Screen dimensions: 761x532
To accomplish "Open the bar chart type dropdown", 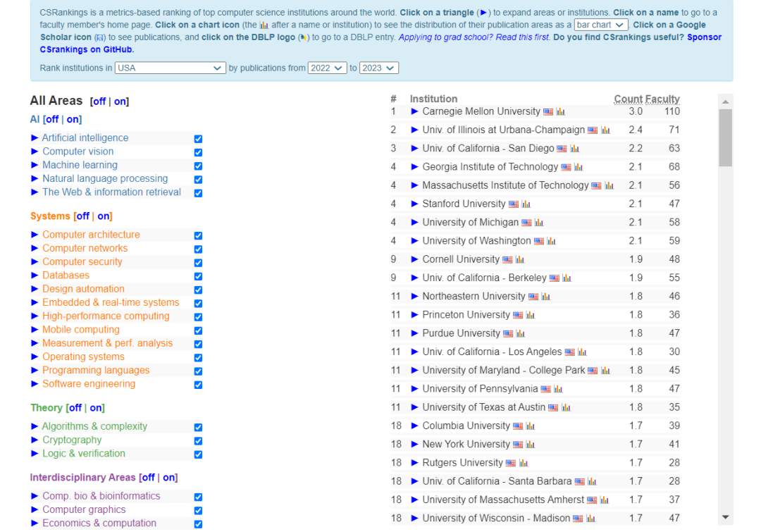I will pos(601,25).
